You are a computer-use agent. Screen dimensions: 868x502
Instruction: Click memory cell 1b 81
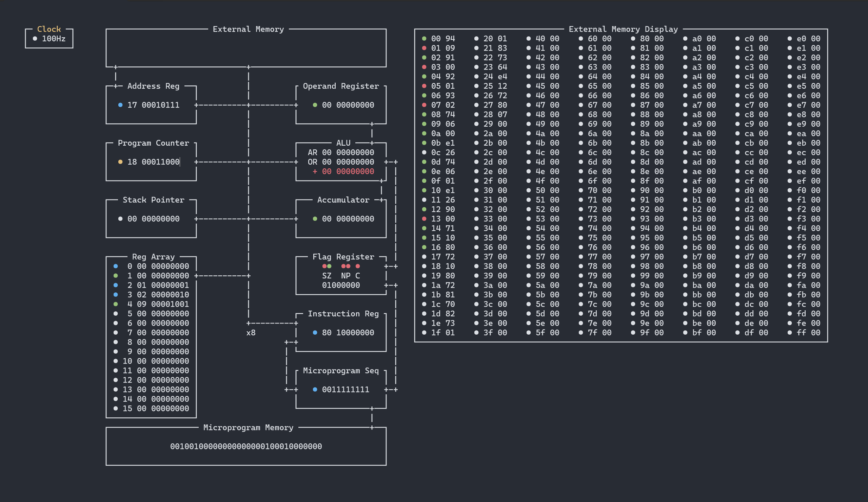click(x=443, y=295)
